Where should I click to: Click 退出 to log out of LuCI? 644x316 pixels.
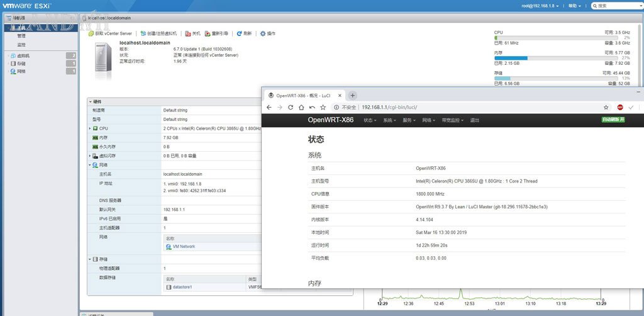pyautogui.click(x=474, y=120)
